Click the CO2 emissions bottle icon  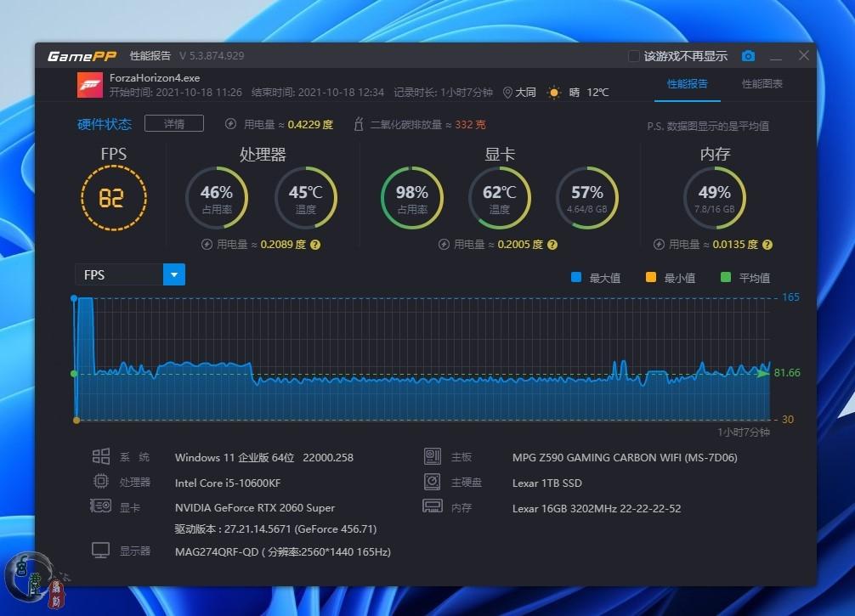point(359,124)
